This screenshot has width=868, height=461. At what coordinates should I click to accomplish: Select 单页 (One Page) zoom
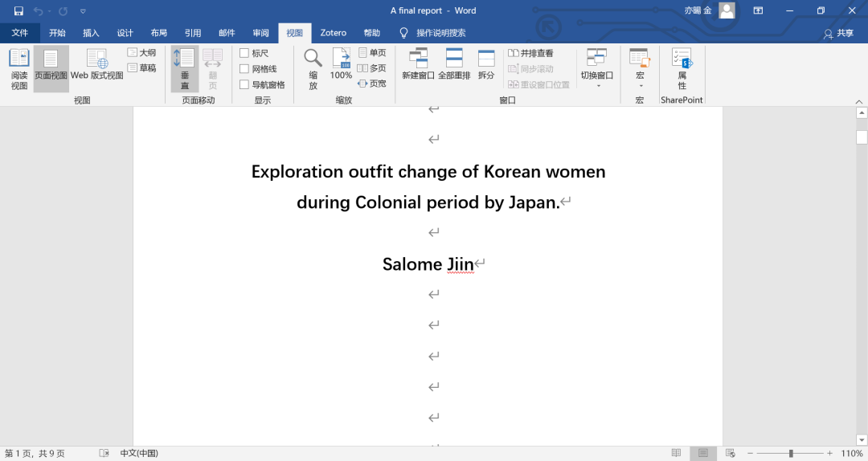click(x=373, y=52)
